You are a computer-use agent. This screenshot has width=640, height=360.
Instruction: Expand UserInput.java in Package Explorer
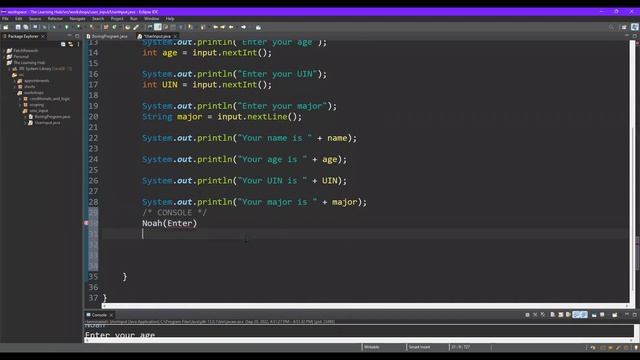click(x=25, y=123)
